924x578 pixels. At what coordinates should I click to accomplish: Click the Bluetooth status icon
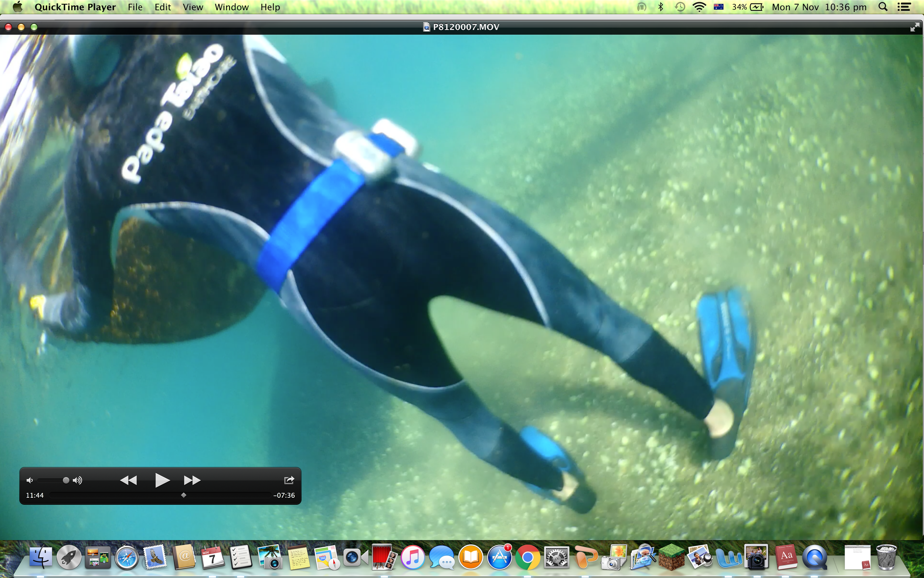pyautogui.click(x=661, y=7)
